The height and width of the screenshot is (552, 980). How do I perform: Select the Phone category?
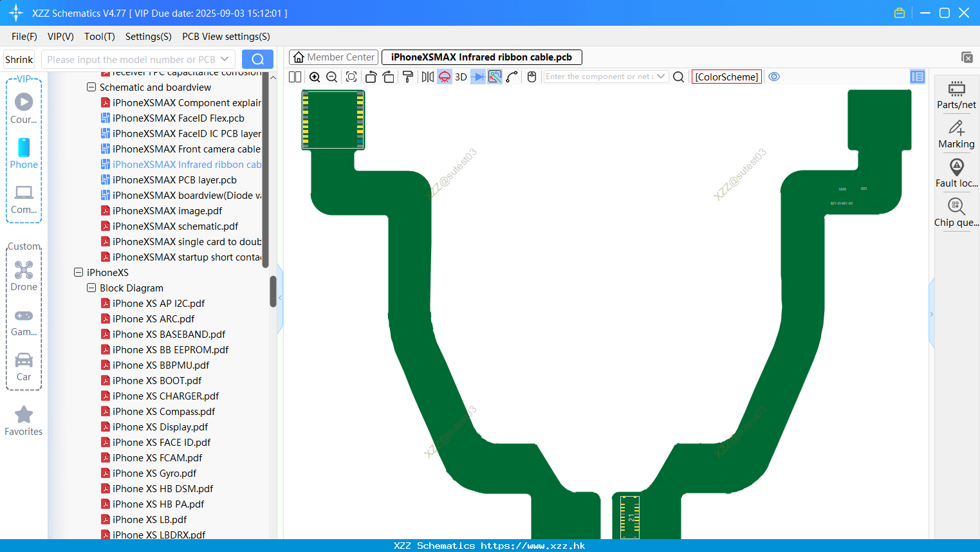click(24, 153)
